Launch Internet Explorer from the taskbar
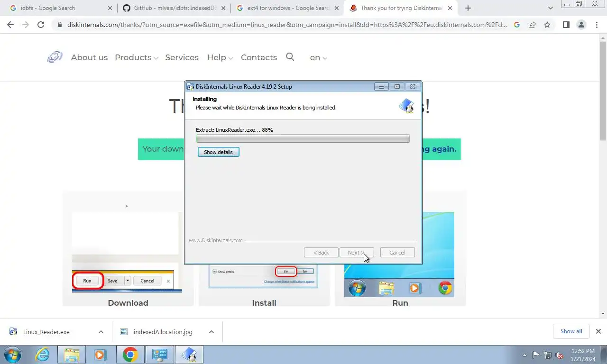Screen dimensions: 607x364 pos(43,355)
